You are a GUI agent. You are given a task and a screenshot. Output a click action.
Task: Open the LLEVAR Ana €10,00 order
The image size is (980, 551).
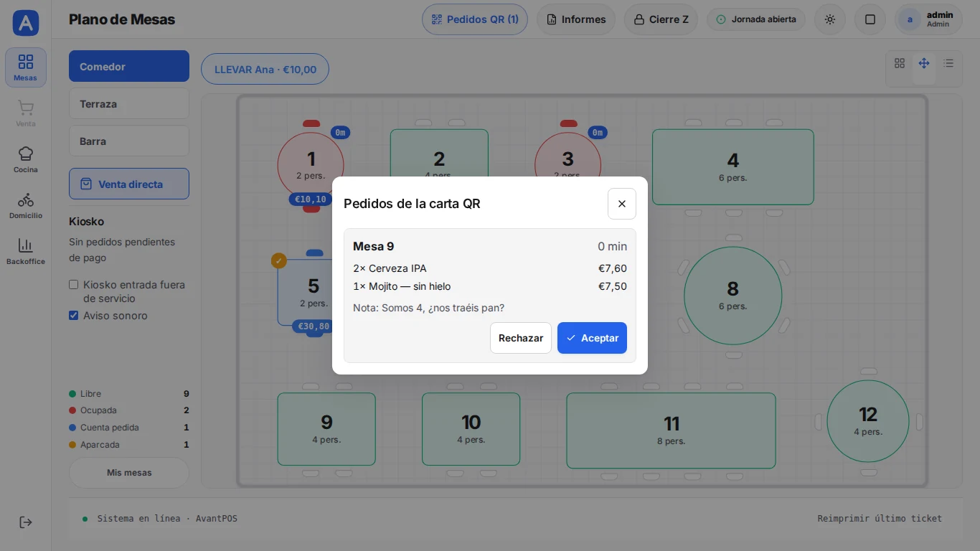click(x=265, y=70)
